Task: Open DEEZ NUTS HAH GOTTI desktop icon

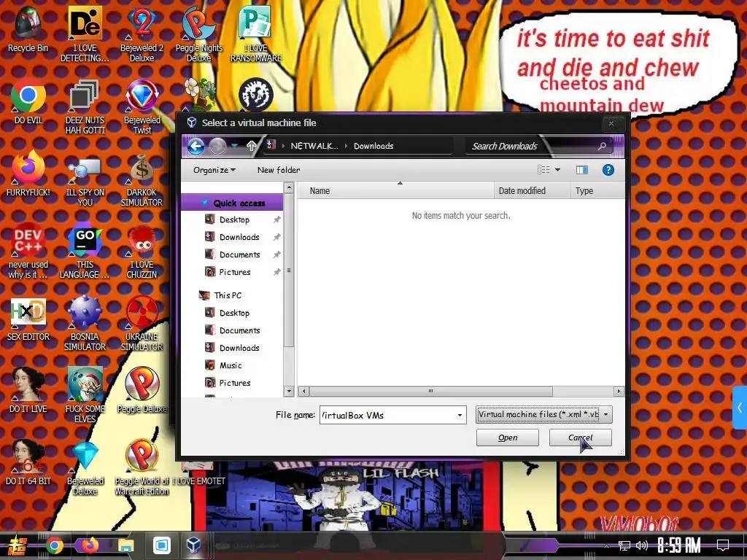Action: click(x=85, y=106)
